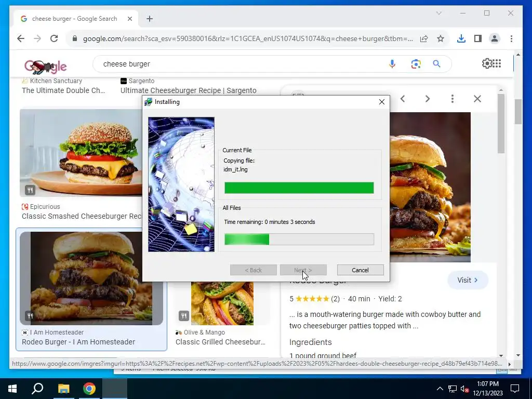Click current file green progress bar
The width and height of the screenshot is (532, 399).
pos(299,188)
